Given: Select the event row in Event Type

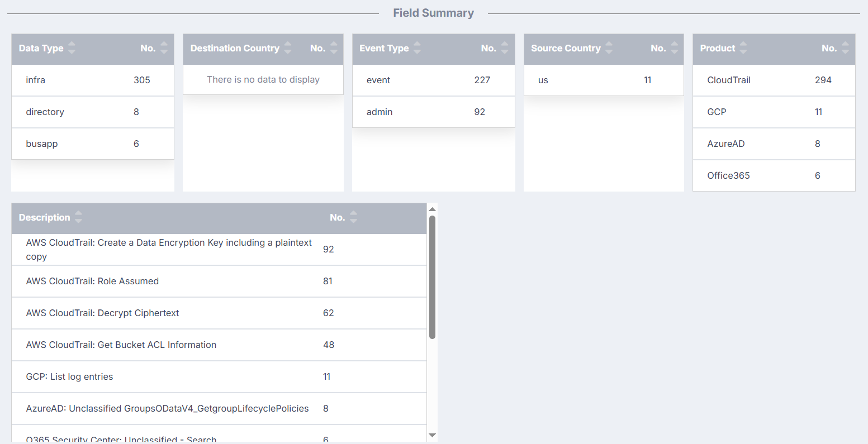Looking at the screenshot, I should (x=434, y=80).
